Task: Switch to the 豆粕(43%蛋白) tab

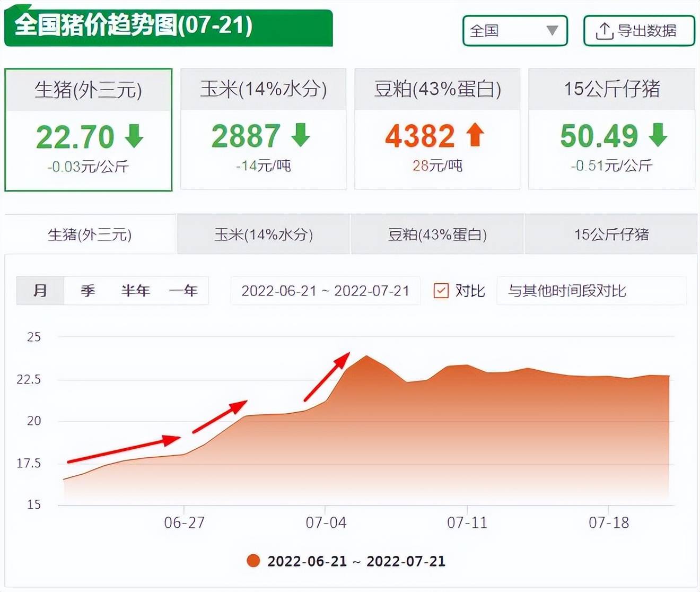Action: 436,233
